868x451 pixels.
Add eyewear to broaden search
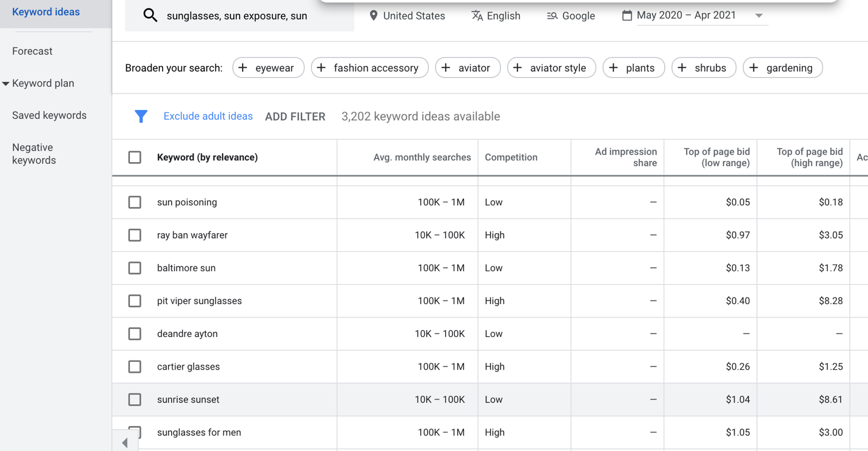[x=268, y=68]
